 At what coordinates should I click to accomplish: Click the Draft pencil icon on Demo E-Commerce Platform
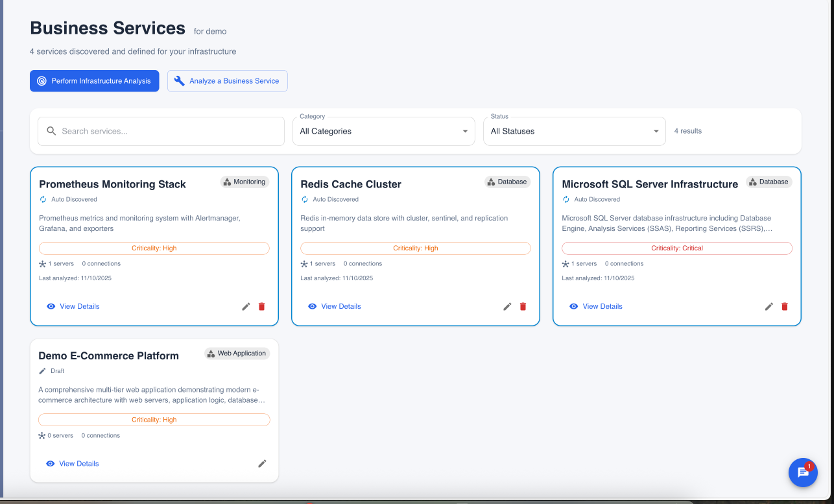(x=43, y=370)
